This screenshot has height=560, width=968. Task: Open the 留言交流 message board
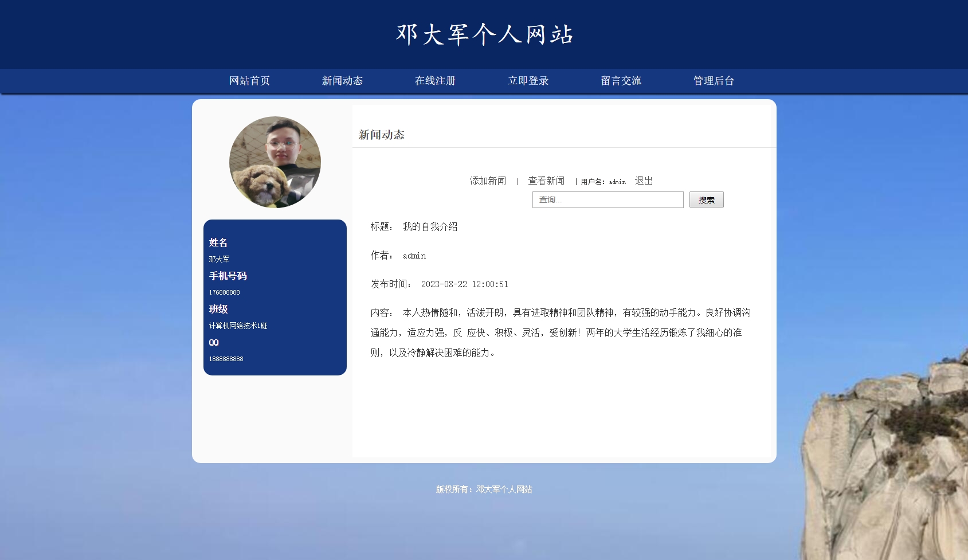pos(621,81)
